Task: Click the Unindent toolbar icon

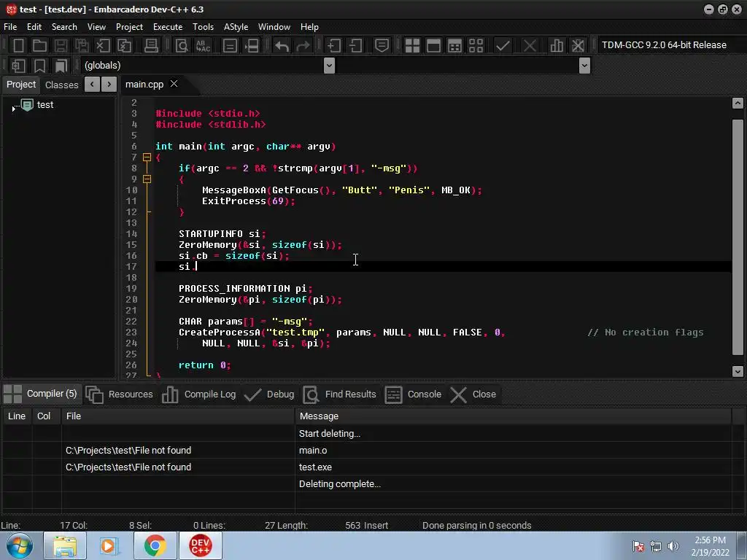Action: pos(355,45)
